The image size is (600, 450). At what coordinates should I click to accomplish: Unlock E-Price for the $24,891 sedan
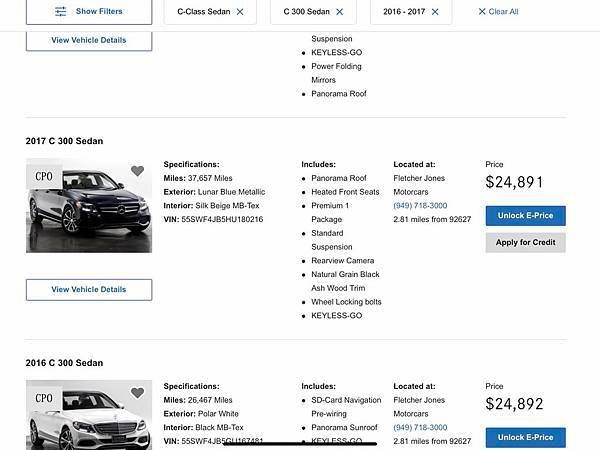tap(525, 216)
